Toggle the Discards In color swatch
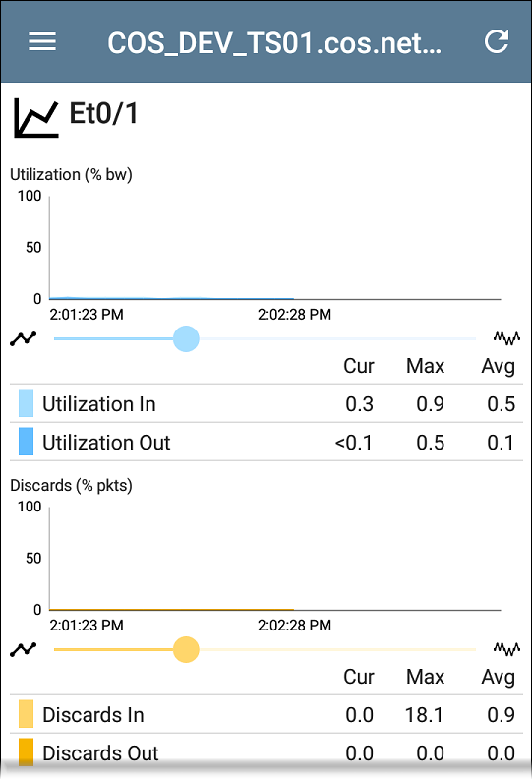The width and height of the screenshot is (532, 780). click(26, 714)
